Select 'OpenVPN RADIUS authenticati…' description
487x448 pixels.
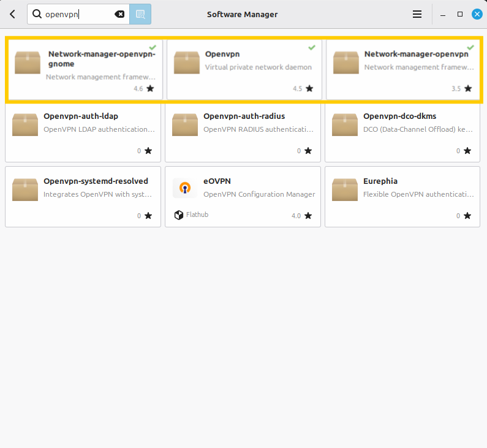coord(259,129)
